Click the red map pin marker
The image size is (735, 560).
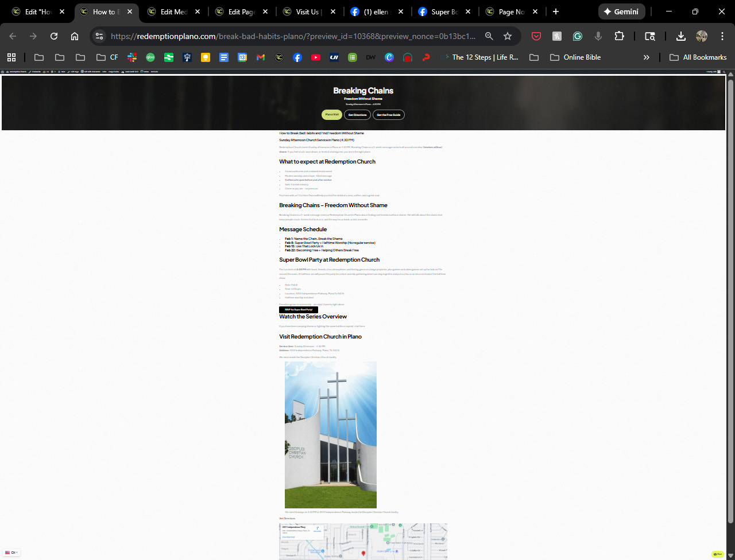(x=363, y=554)
